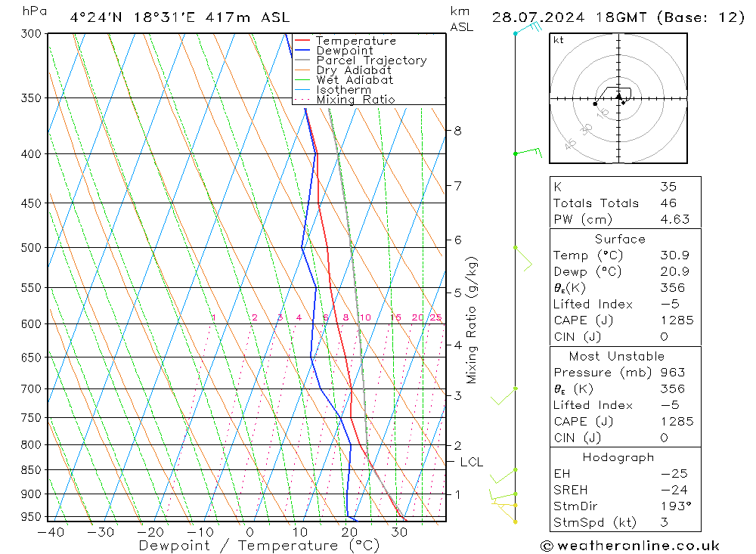Click the black dot endpoint on the hodograph trace

[x=595, y=104]
